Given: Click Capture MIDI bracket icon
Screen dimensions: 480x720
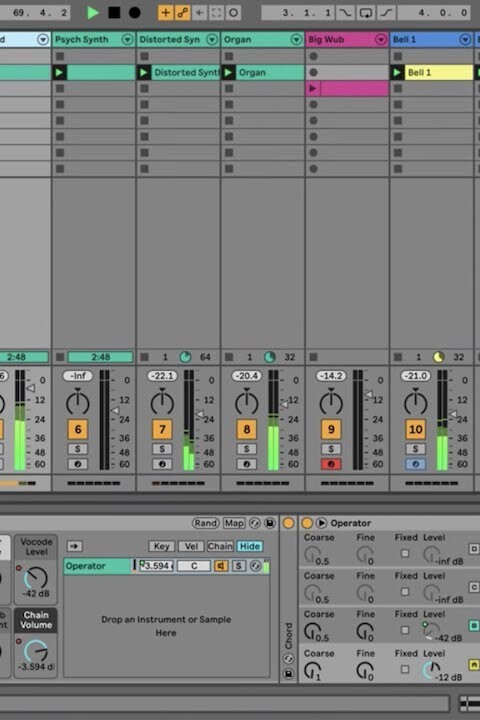Looking at the screenshot, I should (x=216, y=12).
